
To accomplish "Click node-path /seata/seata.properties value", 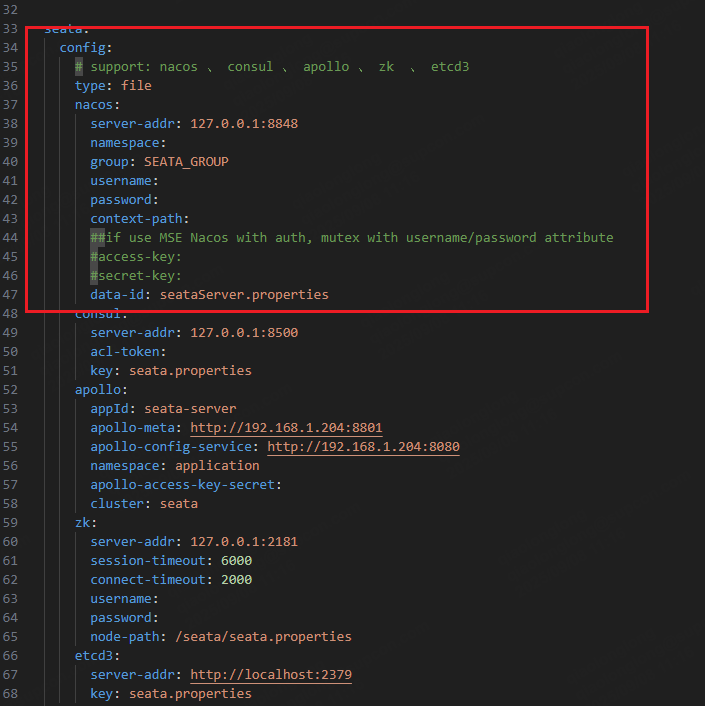I will pos(263,637).
